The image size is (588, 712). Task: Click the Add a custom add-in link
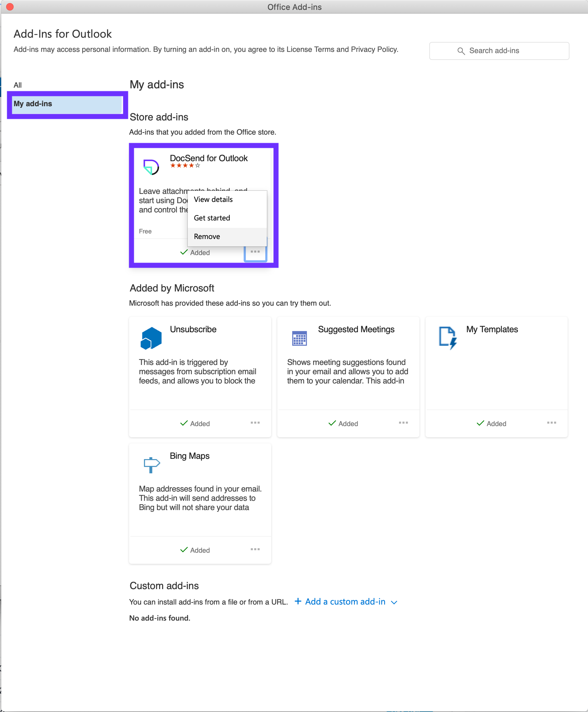(345, 602)
